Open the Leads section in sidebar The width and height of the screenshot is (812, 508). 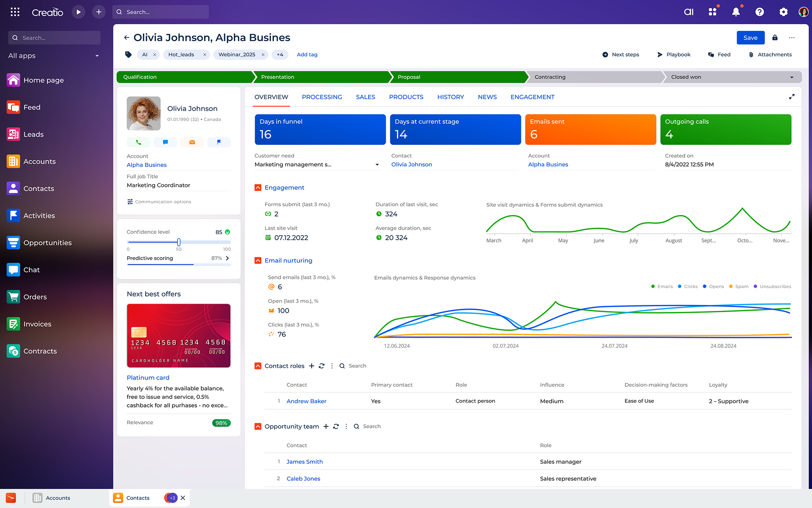(x=33, y=134)
